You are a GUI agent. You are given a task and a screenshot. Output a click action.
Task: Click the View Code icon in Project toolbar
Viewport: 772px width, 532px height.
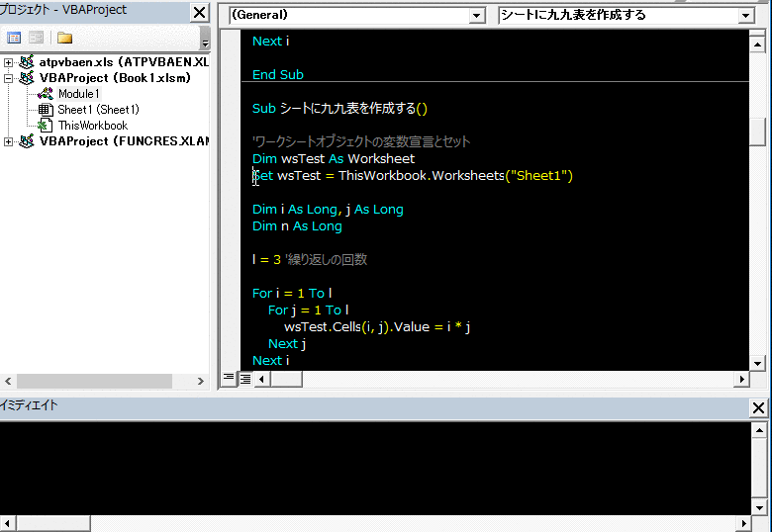(x=14, y=38)
